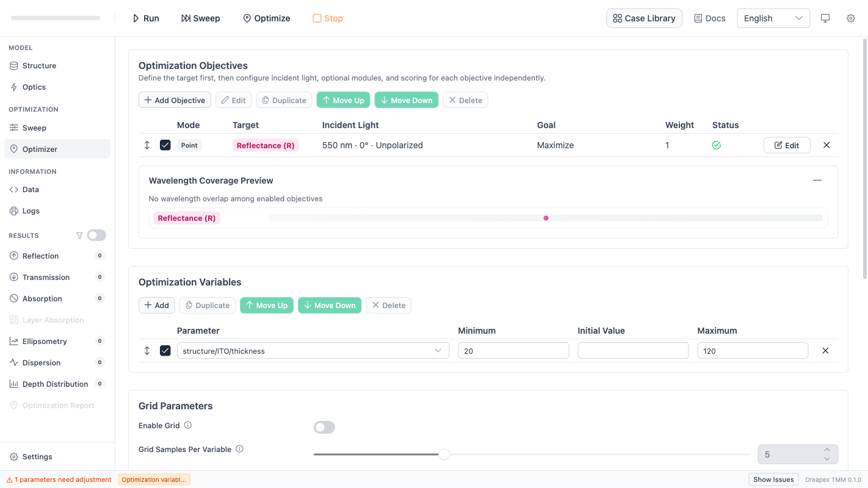Click the results filter funnel icon
This screenshot has height=488, width=868.
pos(79,235)
